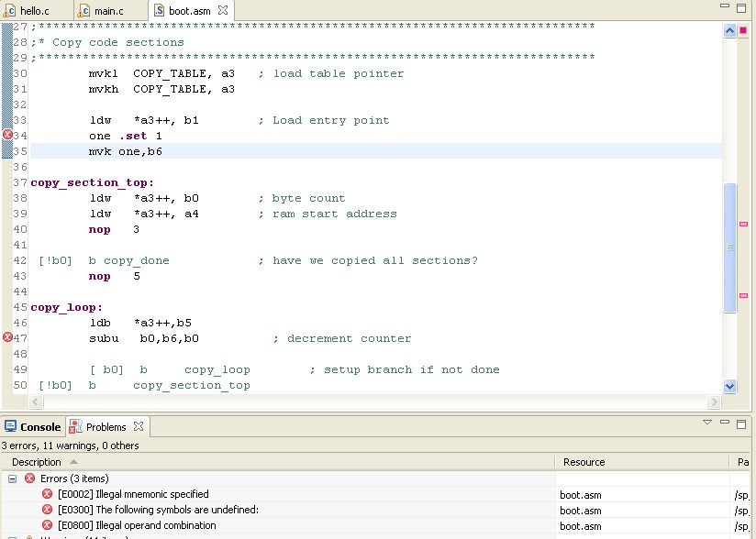Click the Errors group red icon

[x=30, y=478]
